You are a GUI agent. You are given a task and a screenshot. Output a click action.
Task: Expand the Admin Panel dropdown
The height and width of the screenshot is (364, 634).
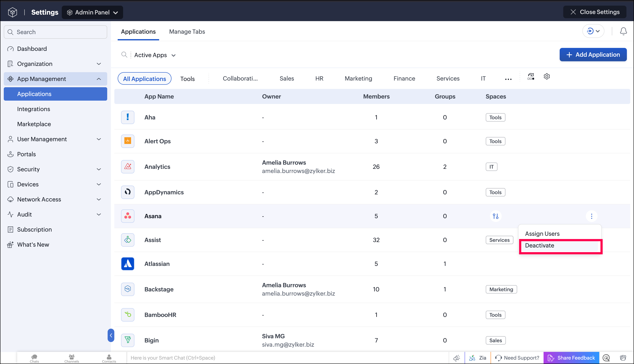coord(92,12)
